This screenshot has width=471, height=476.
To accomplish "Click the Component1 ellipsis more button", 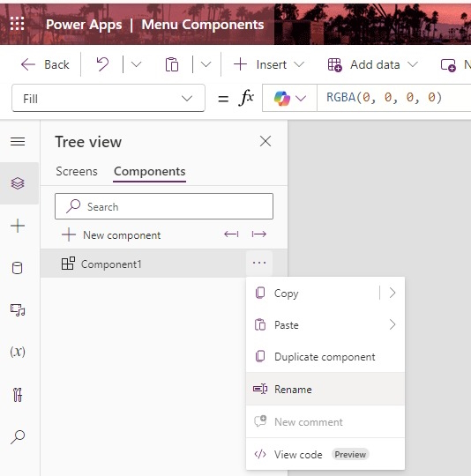I will [259, 263].
